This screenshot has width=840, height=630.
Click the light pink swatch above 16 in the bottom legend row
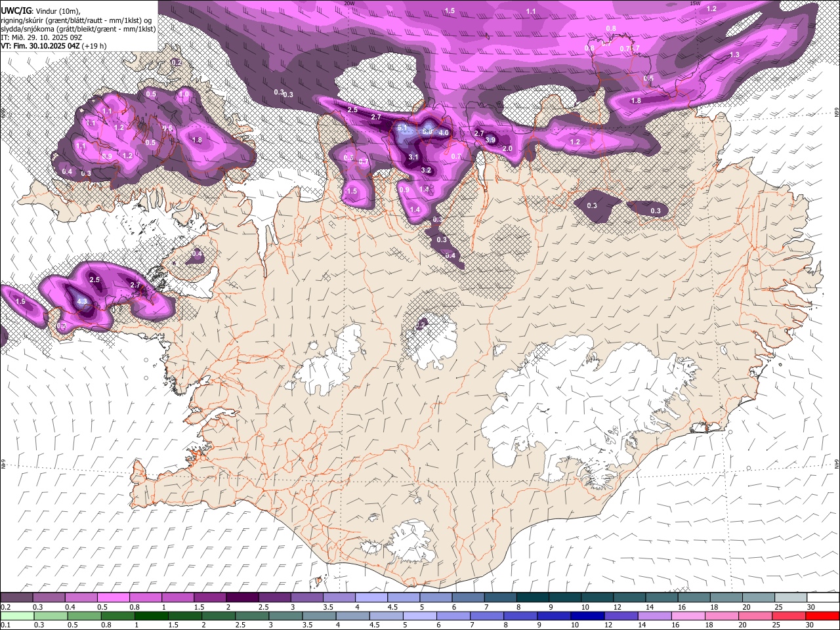pyautogui.click(x=688, y=616)
